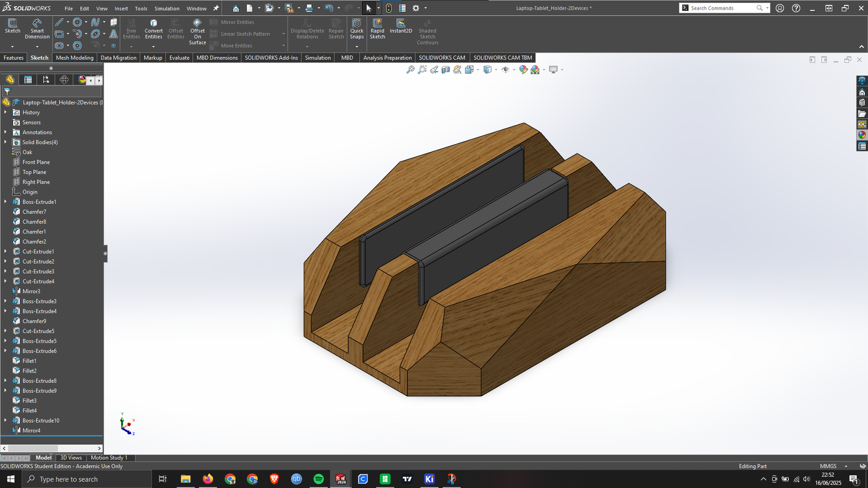868x488 pixels.
Task: Open the Section View tool
Action: [446, 69]
